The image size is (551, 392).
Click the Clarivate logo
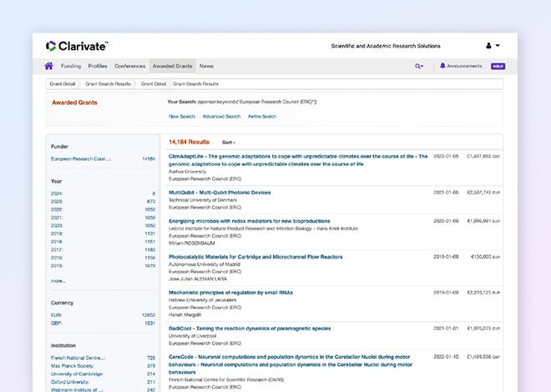point(77,46)
